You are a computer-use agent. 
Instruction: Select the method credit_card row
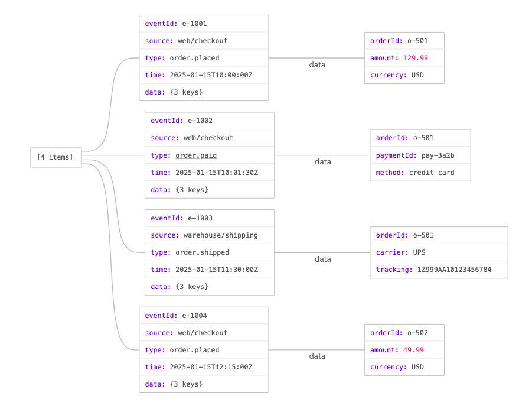[420, 173]
